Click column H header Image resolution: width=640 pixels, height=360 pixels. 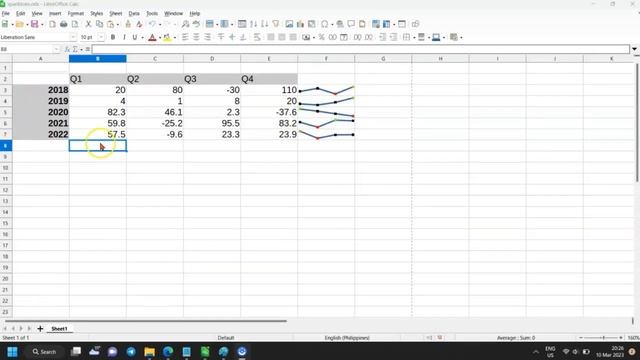click(x=440, y=59)
